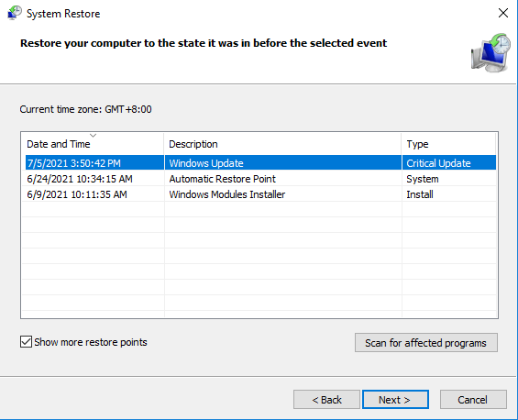
Task: Select restore point 6/9/2021 10:11:35 AM
Action: click(x=260, y=194)
